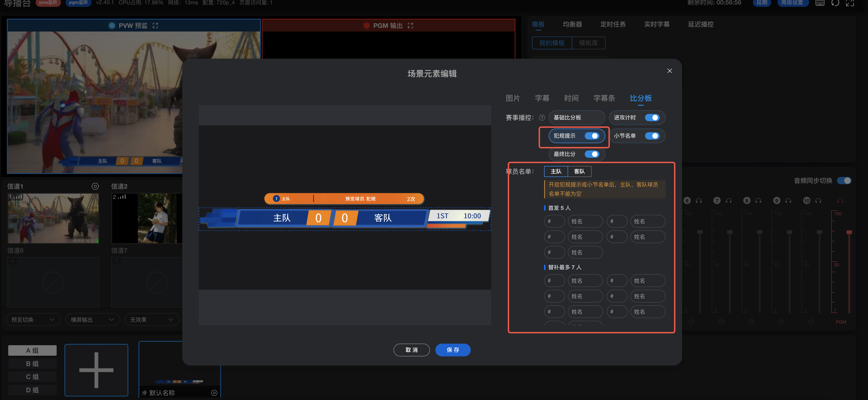The width and height of the screenshot is (868, 400).
Task: Click the red PGM headphone monitor icon
Action: click(x=840, y=201)
